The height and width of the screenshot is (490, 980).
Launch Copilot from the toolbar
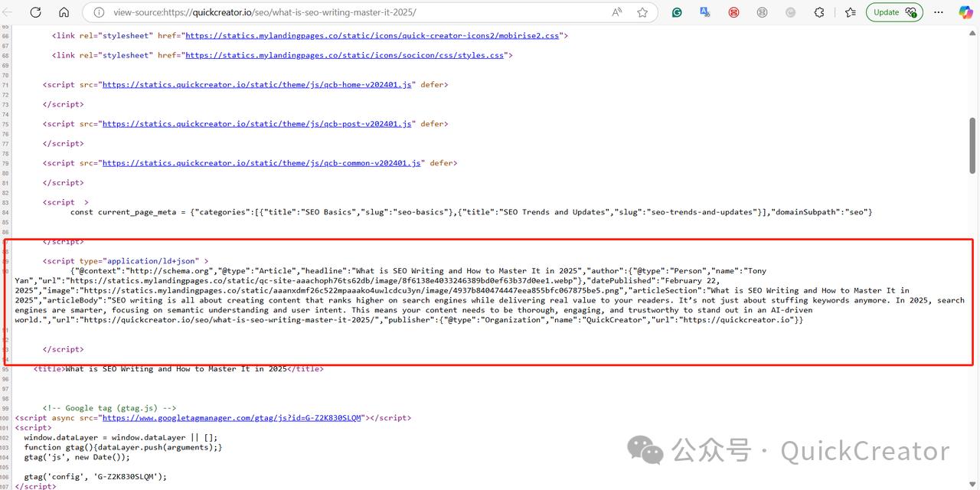pyautogui.click(x=965, y=12)
